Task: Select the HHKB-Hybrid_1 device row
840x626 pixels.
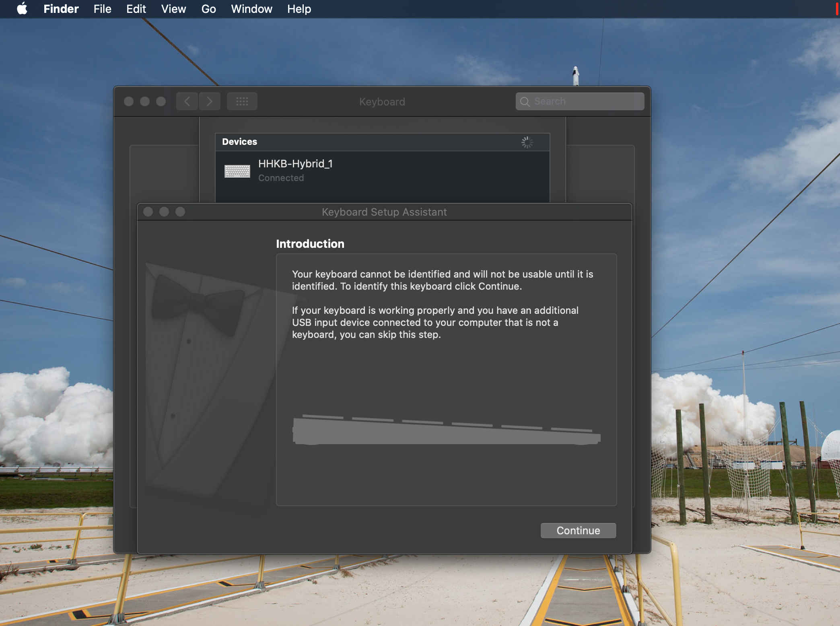Action: (x=382, y=171)
